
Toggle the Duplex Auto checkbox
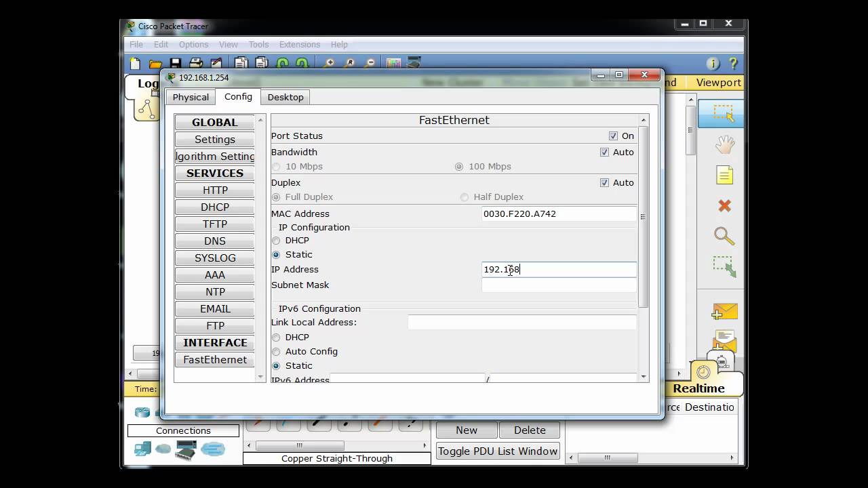pos(604,182)
